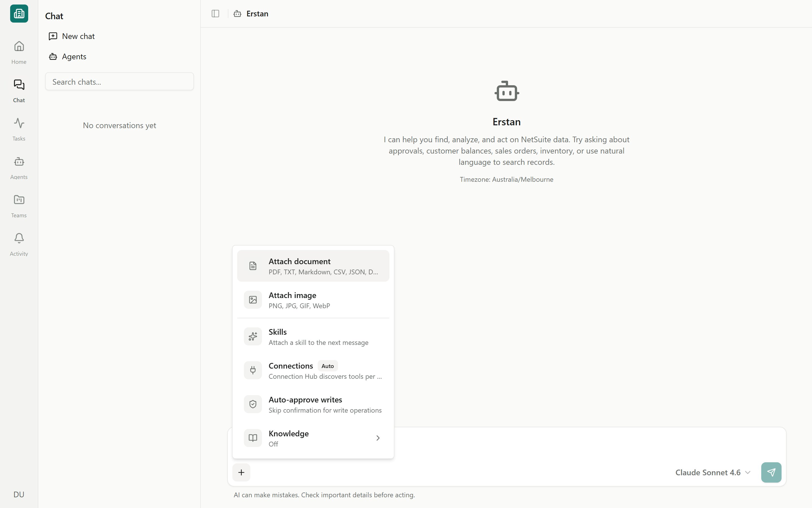Click the PNG, JPG, GIF, WebP subtitle
Viewport: 812px width, 508px height.
tap(299, 306)
